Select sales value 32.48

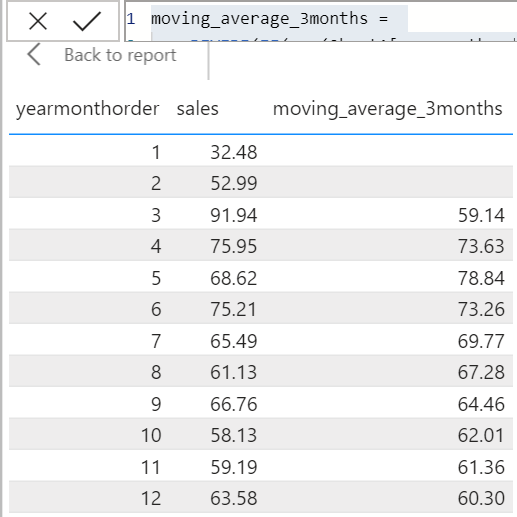(234, 153)
